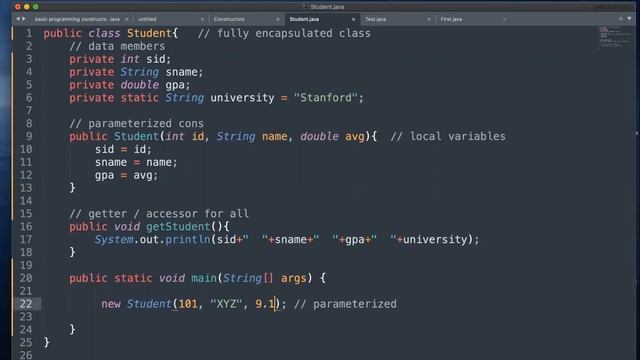640x360 pixels.
Task: Click "// getter / accessor for all" comment
Action: [x=159, y=213]
